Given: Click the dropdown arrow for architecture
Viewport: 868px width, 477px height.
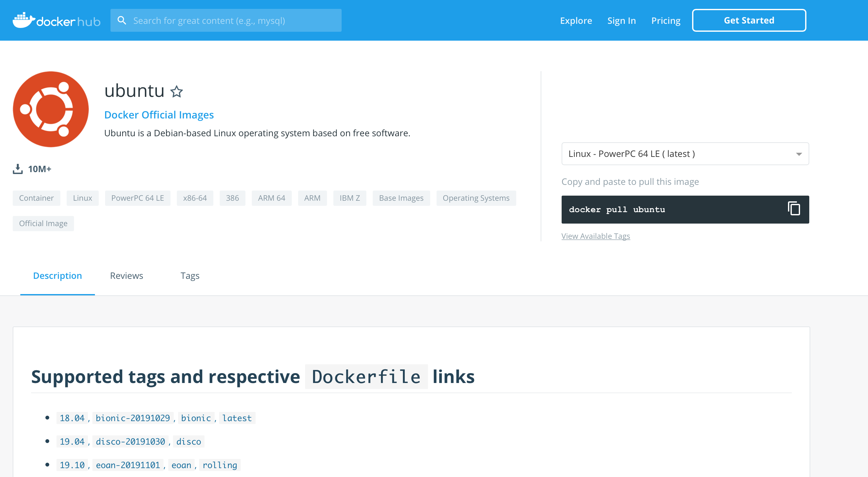Looking at the screenshot, I should 798,154.
